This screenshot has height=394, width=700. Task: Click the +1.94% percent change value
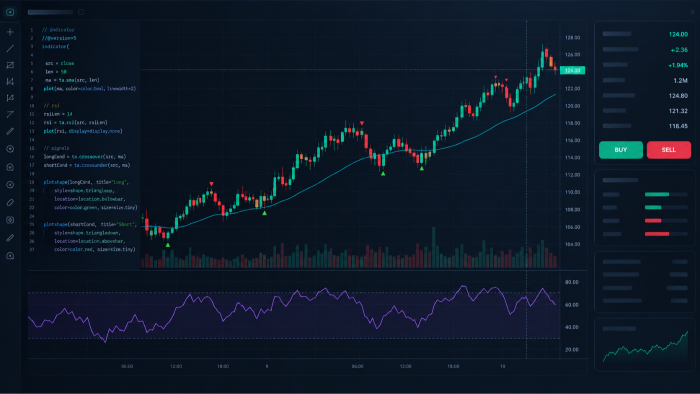click(x=678, y=65)
